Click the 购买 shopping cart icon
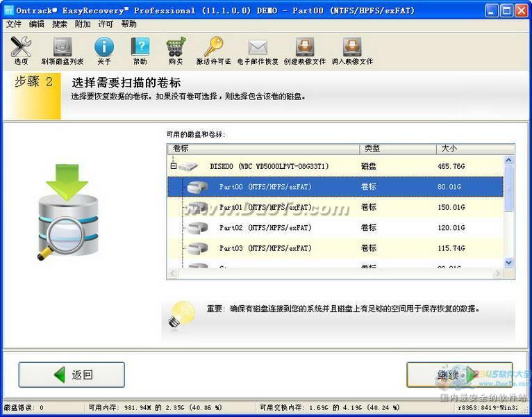The width and height of the screenshot is (532, 417). pyautogui.click(x=176, y=47)
